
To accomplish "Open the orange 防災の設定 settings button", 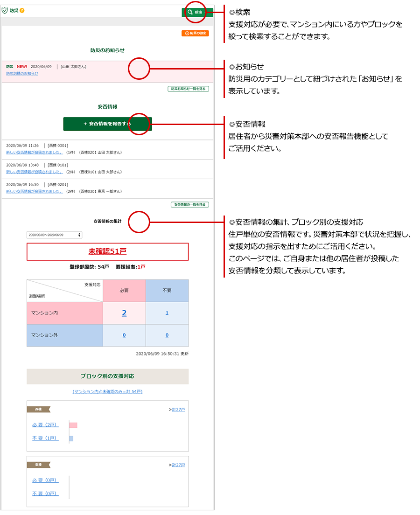I will (x=196, y=34).
